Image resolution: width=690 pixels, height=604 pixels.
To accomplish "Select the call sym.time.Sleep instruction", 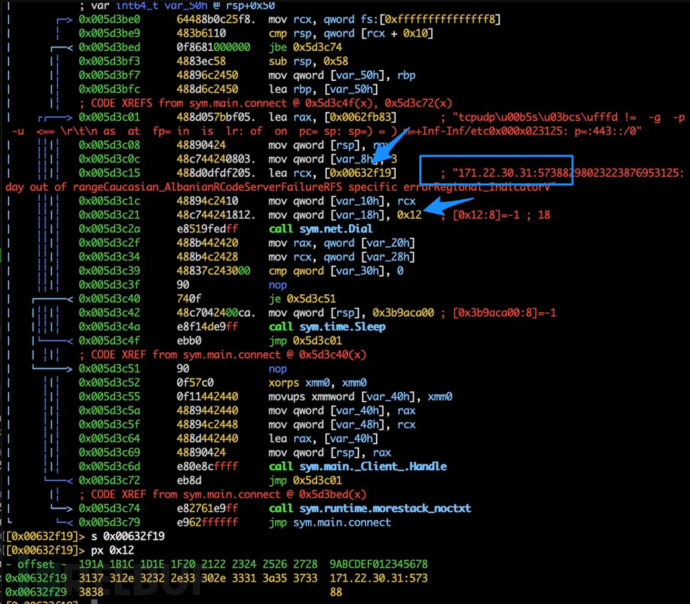I will [311, 326].
